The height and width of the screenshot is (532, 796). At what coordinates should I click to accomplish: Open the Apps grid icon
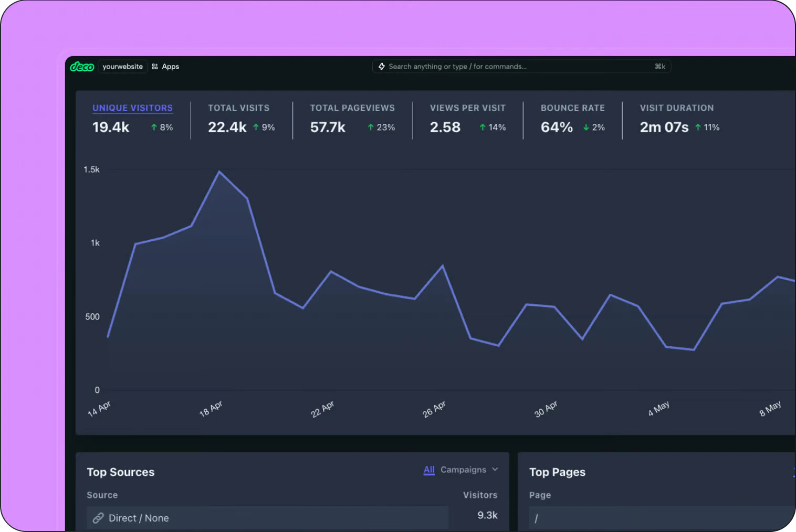(155, 67)
